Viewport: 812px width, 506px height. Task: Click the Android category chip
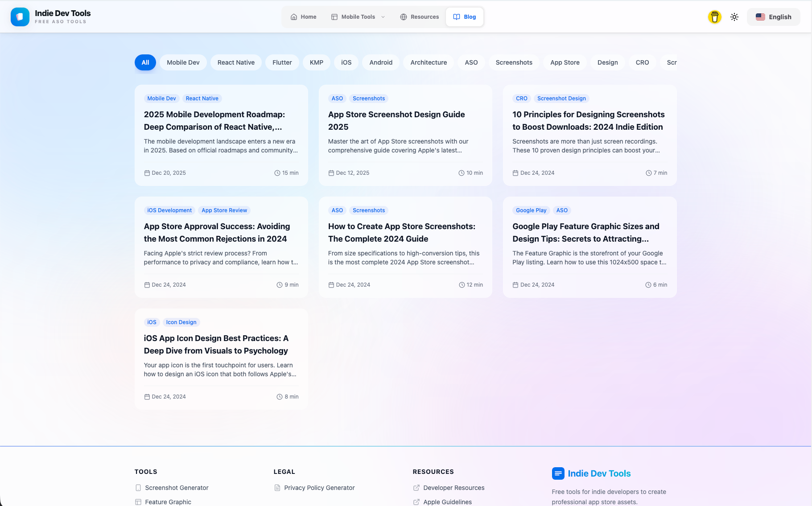380,62
